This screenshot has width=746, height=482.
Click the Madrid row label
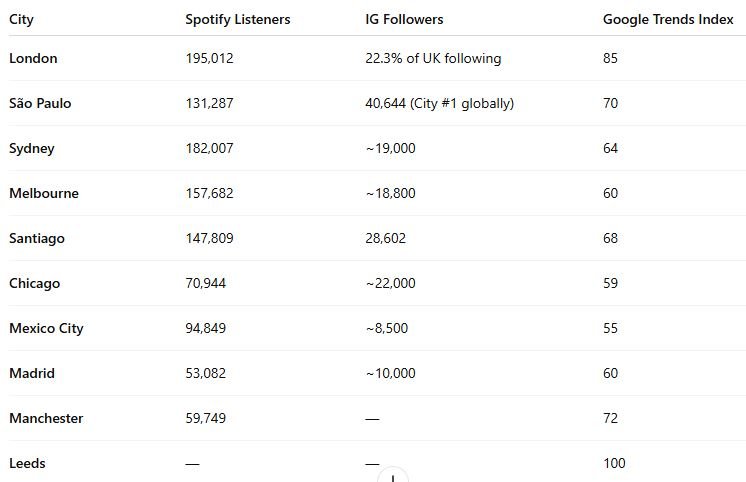pyautogui.click(x=32, y=373)
